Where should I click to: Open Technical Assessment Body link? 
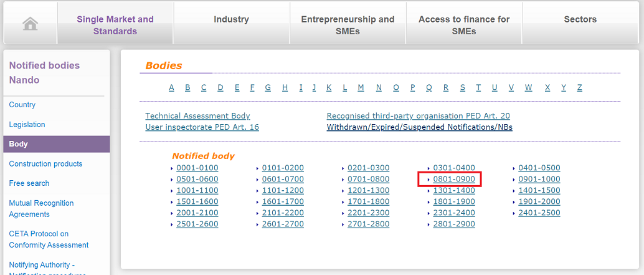pyautogui.click(x=197, y=116)
